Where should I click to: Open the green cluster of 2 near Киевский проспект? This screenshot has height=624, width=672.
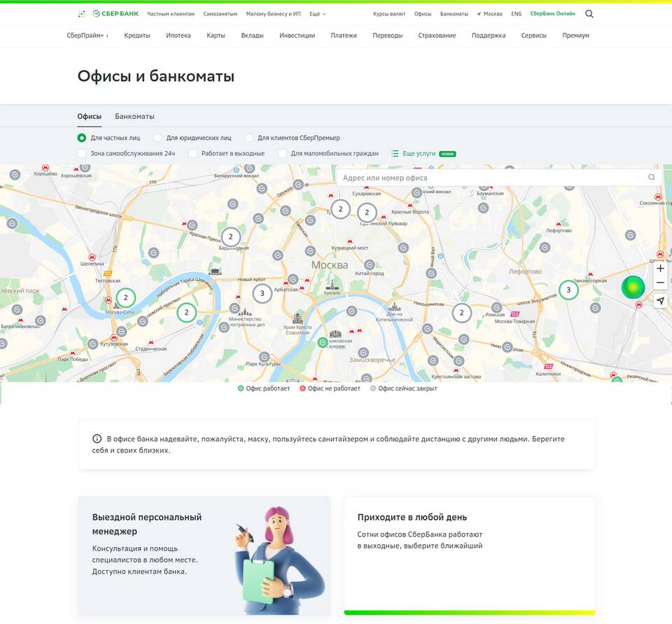(x=186, y=313)
